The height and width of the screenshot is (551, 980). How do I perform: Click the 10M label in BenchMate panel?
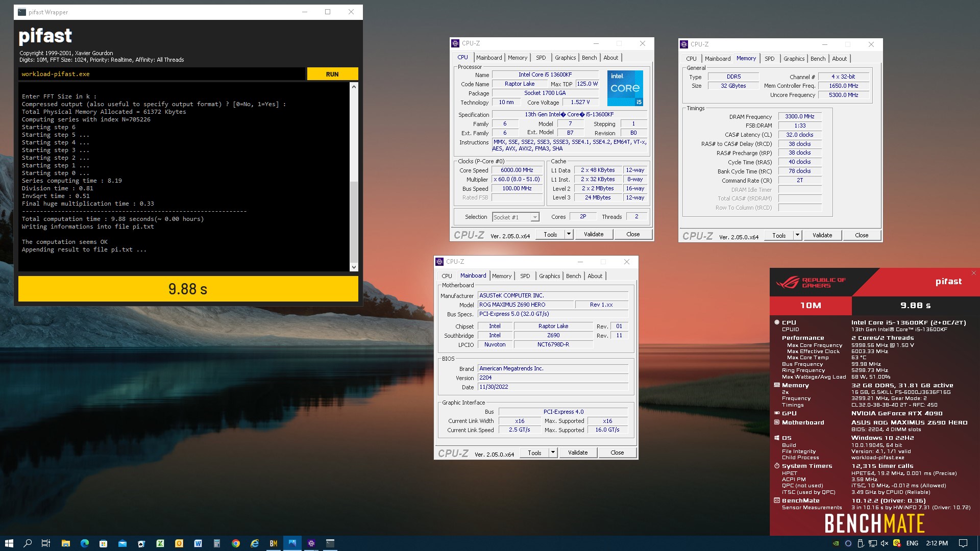click(x=811, y=306)
